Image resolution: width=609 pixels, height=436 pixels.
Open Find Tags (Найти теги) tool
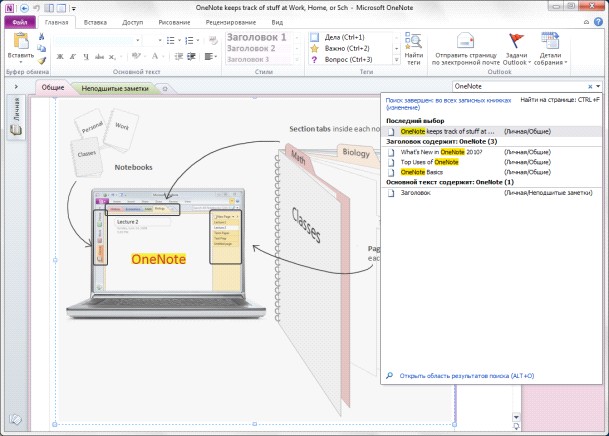coord(414,49)
